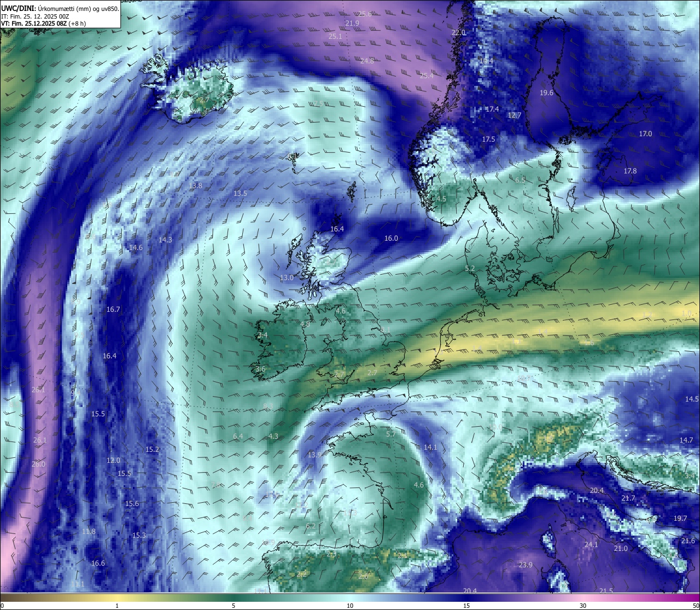Click the map value '13.8'
Image resolution: width=700 pixels, height=610 pixels.
click(x=195, y=185)
